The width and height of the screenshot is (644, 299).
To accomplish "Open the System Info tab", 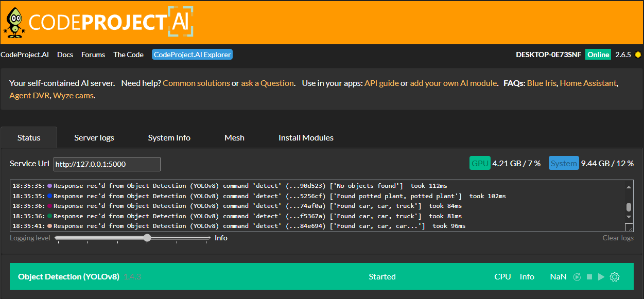I will [169, 137].
